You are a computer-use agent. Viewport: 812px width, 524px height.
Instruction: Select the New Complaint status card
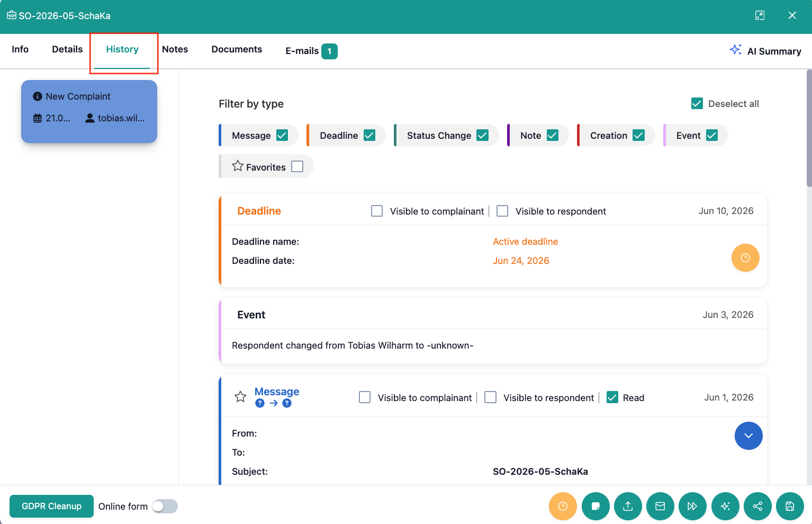(x=89, y=111)
